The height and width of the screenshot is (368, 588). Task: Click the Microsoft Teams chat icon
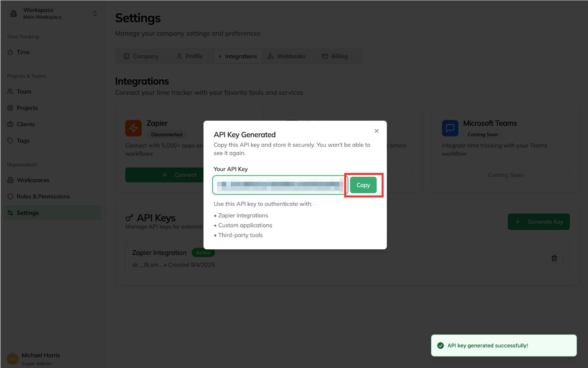(x=450, y=128)
